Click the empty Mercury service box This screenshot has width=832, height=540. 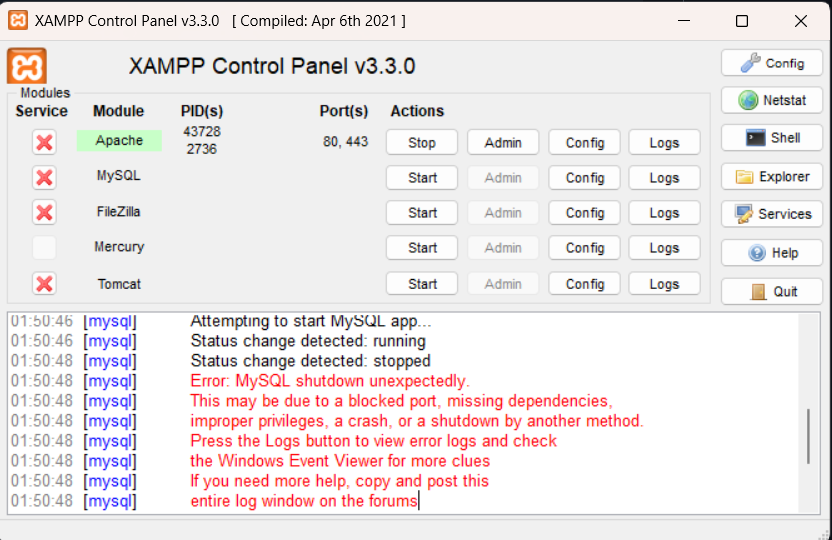coord(44,247)
